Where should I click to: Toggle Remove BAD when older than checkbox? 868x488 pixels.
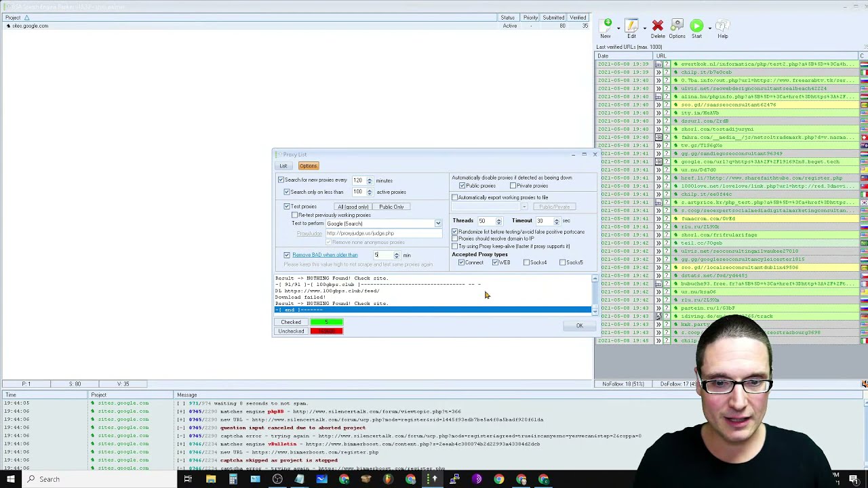point(287,255)
